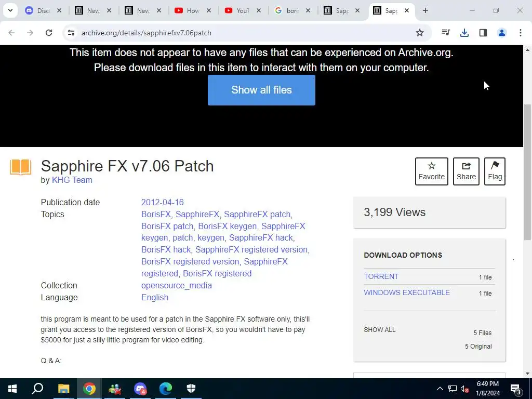Open the taskbar clock and date
532x399 pixels.
click(488, 389)
